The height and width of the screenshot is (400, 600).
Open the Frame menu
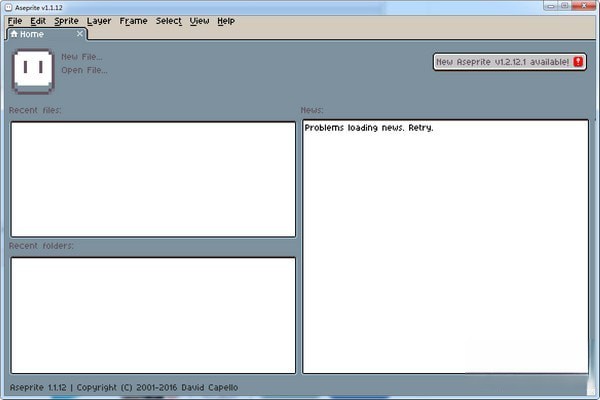[x=133, y=21]
